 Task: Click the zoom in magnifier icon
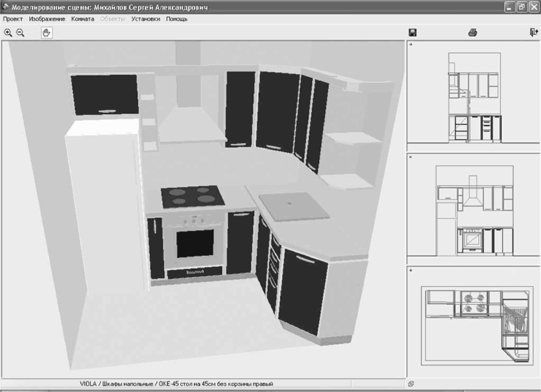click(x=8, y=32)
